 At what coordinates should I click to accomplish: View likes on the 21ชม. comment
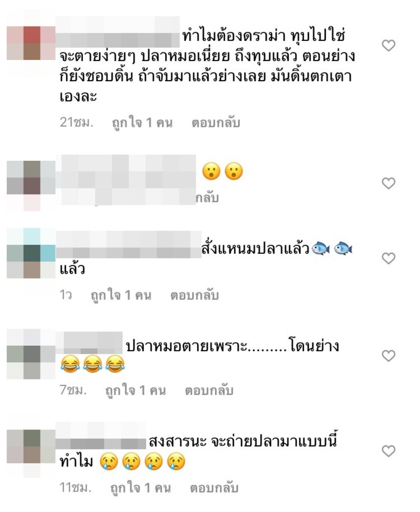point(142,123)
